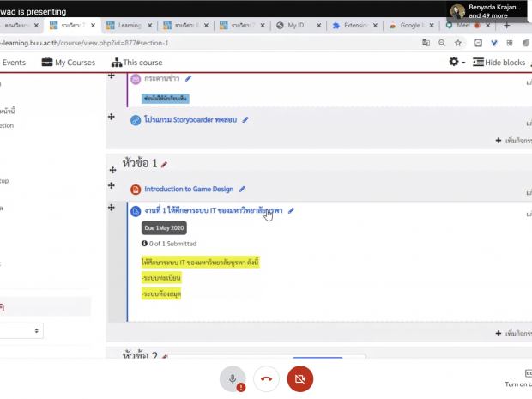Open the This course menu
Screen dimensions: 532x399
137,63
